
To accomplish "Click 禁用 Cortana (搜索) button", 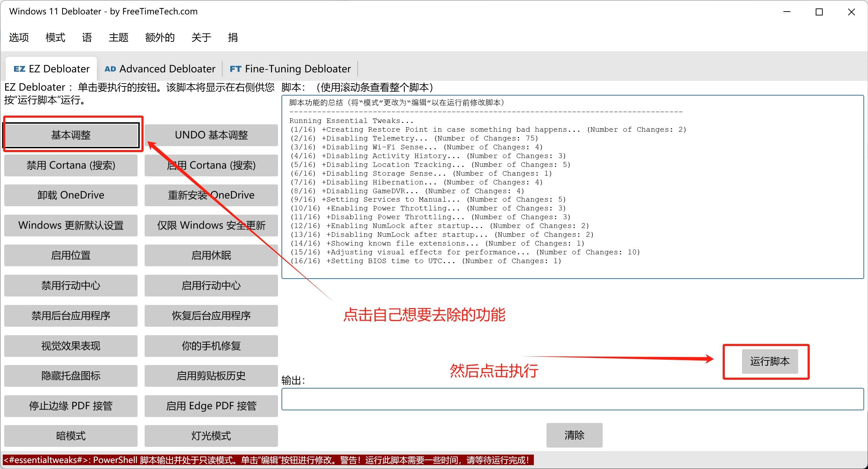I will (71, 165).
